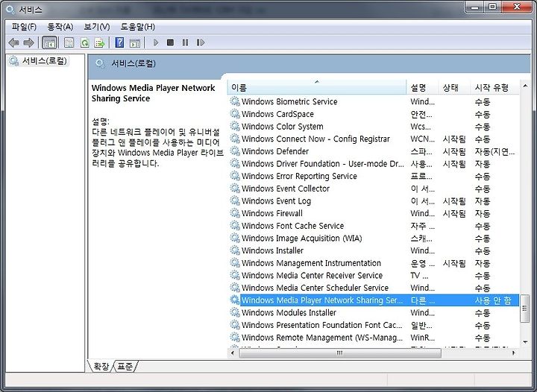Click gear icon beside Windows Installer

point(235,250)
